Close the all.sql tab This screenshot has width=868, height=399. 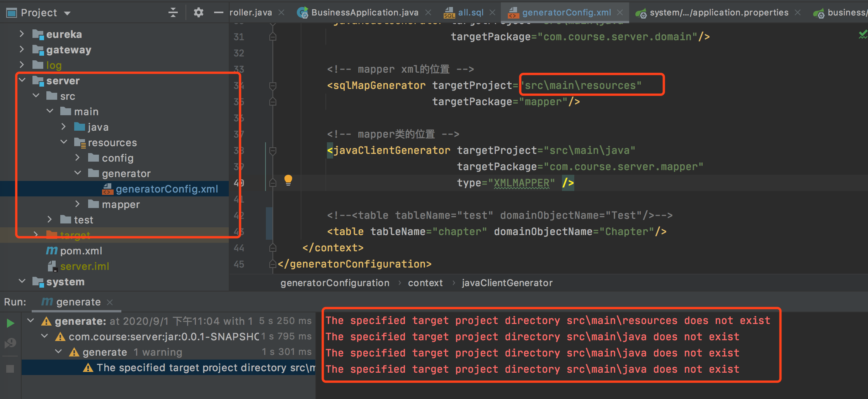pyautogui.click(x=492, y=13)
